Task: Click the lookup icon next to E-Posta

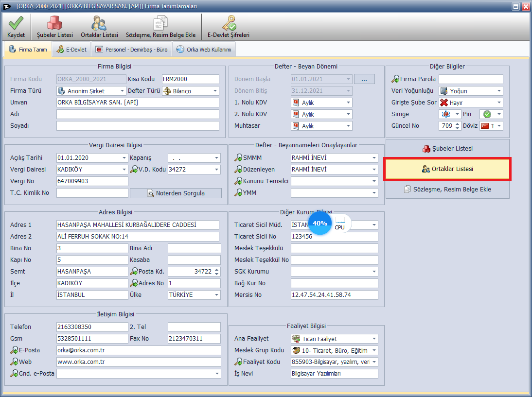Action: click(x=14, y=350)
